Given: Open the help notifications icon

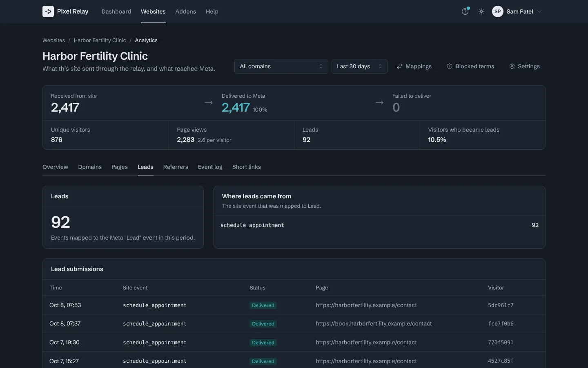Looking at the screenshot, I should 465,11.
